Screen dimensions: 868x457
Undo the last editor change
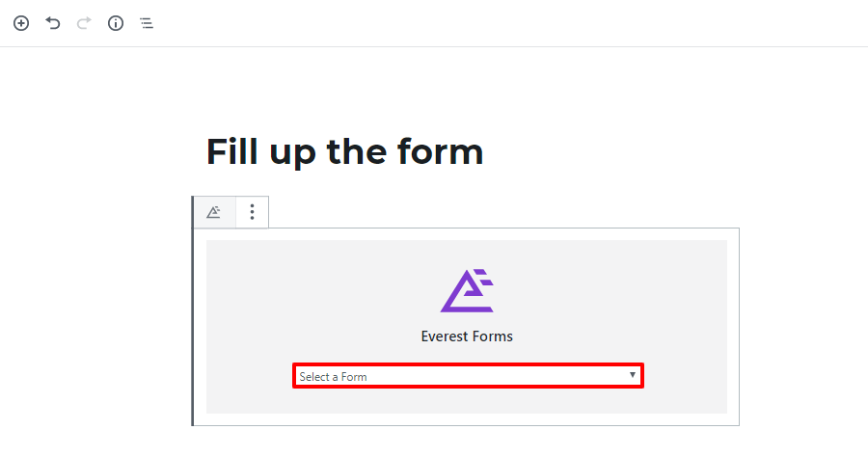53,23
